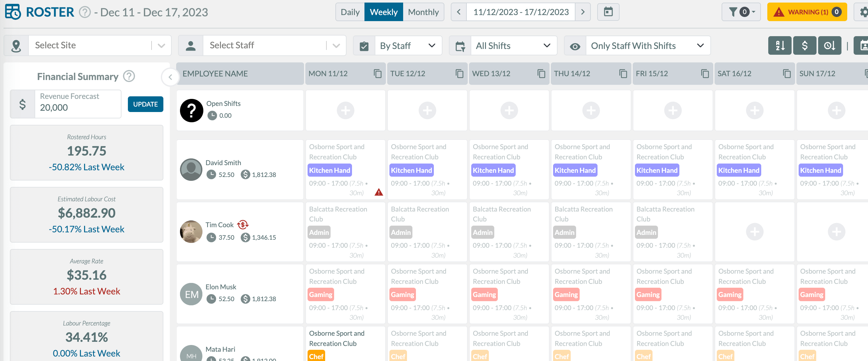Viewport: 868px width, 361px height.
Task: Click the EMPLOYEE NAME column header
Action: [240, 74]
